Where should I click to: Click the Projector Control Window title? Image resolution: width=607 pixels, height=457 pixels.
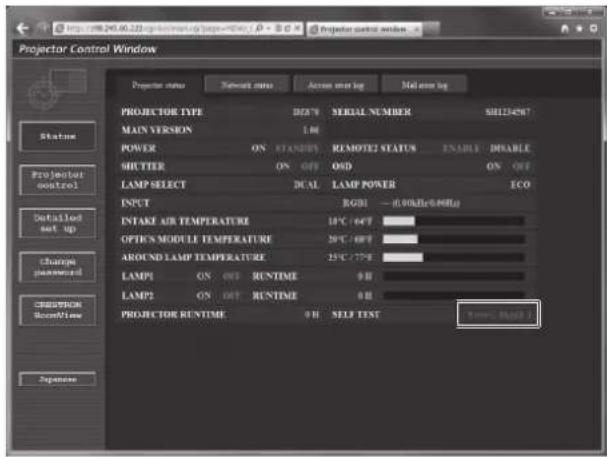pos(87,49)
